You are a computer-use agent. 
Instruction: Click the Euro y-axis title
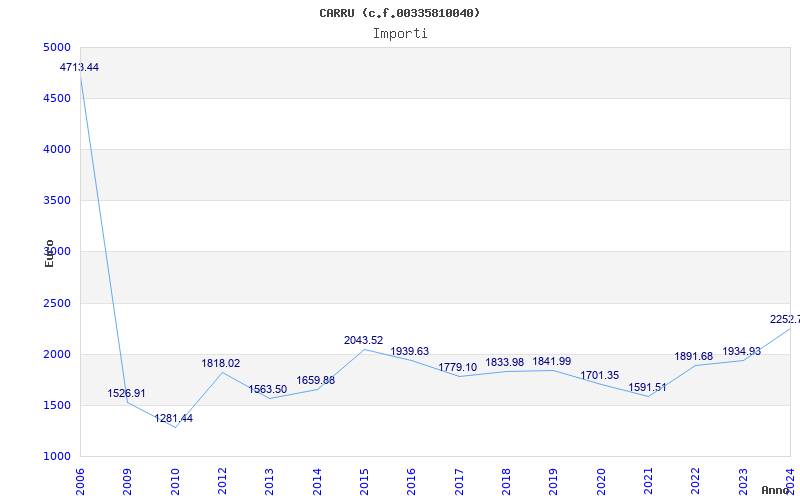click(49, 254)
